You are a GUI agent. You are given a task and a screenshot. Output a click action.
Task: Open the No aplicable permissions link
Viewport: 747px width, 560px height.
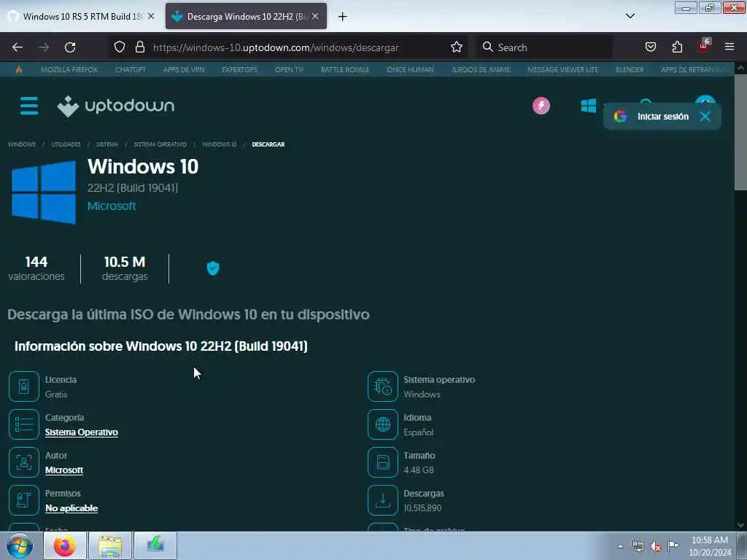tap(71, 508)
